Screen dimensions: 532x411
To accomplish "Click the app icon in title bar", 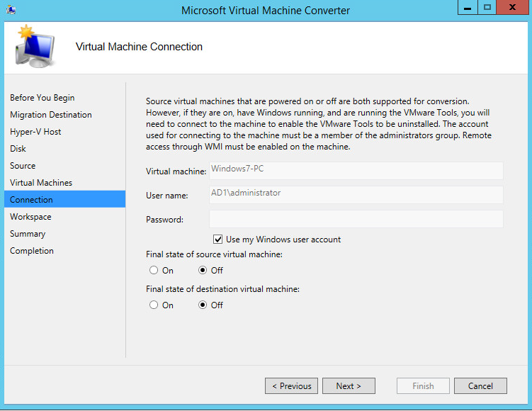I will [11, 9].
